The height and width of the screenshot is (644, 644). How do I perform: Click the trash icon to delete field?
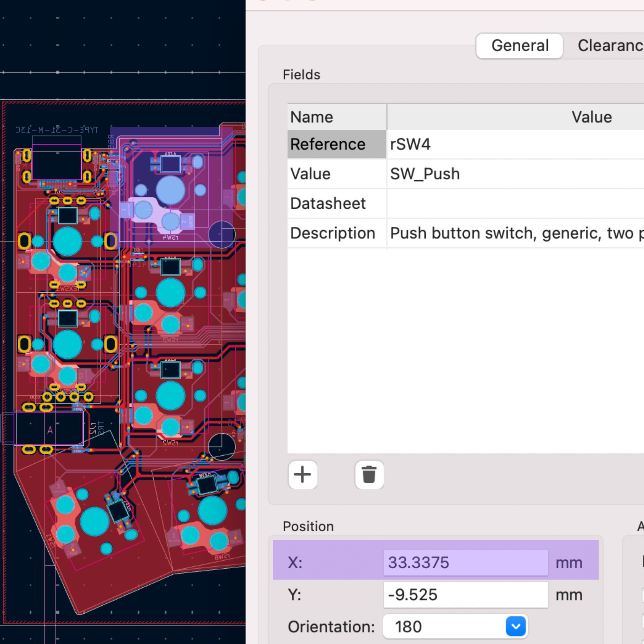coord(369,475)
